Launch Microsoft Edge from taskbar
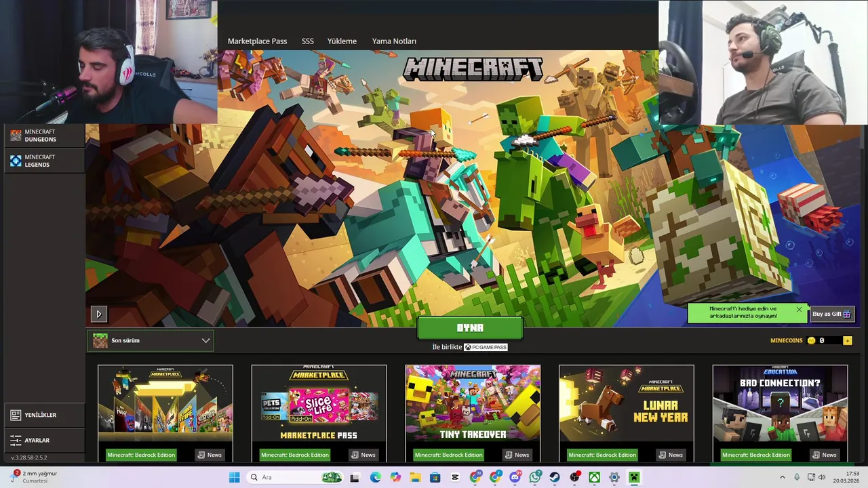868x488 pixels. coord(375,477)
